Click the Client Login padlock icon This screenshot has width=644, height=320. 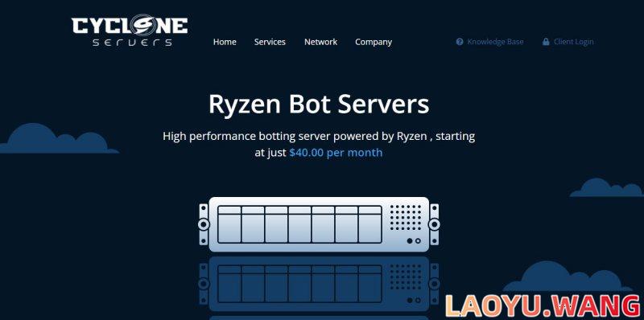point(546,42)
